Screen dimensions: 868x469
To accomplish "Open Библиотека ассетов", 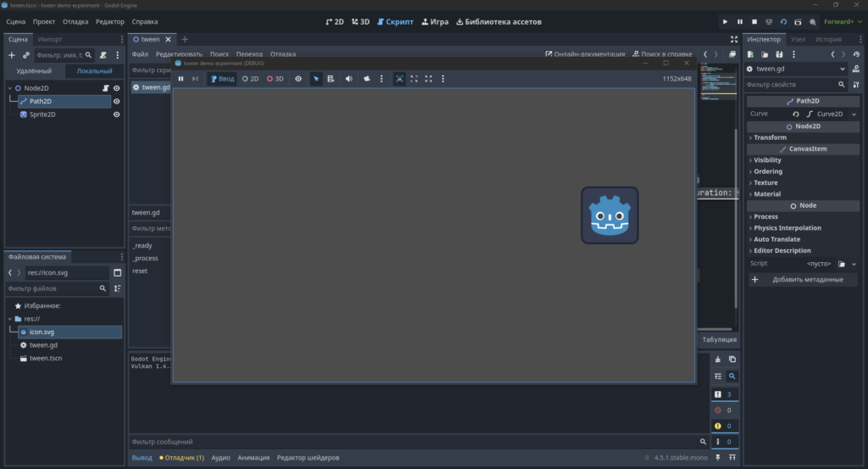I will pyautogui.click(x=498, y=21).
